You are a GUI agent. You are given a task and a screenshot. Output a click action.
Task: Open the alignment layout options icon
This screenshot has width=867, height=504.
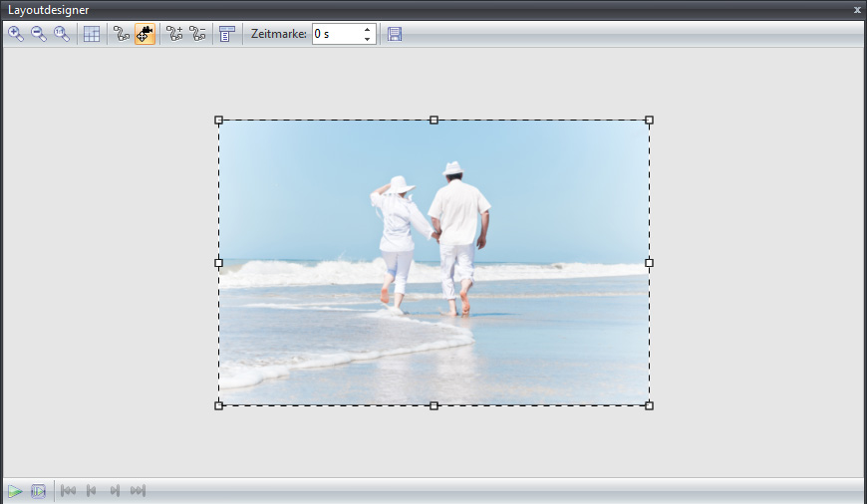(227, 34)
